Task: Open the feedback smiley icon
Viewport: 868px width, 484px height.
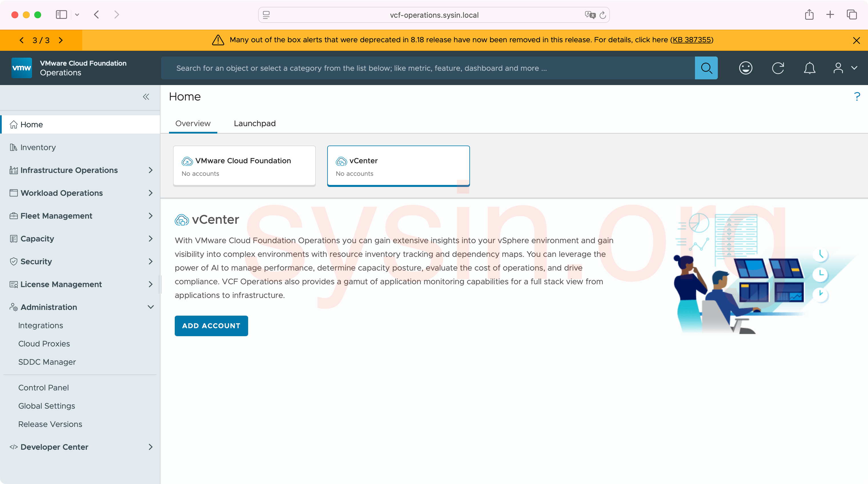Action: click(x=745, y=68)
